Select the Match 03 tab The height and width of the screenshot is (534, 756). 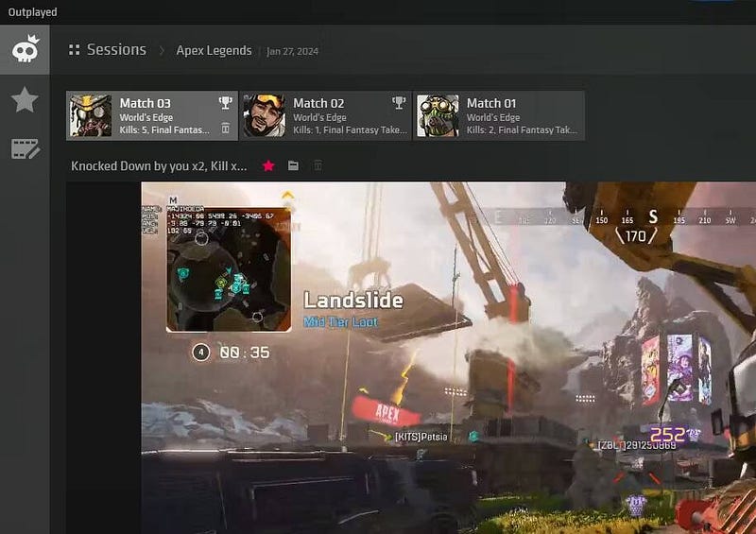pyautogui.click(x=152, y=115)
